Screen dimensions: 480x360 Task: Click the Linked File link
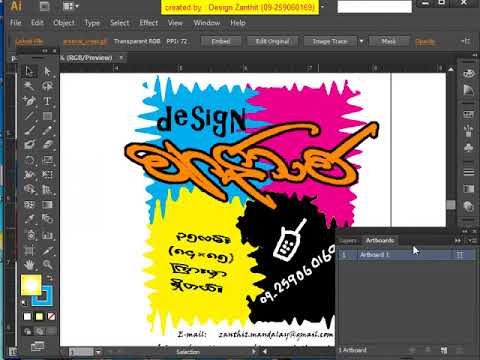29,41
